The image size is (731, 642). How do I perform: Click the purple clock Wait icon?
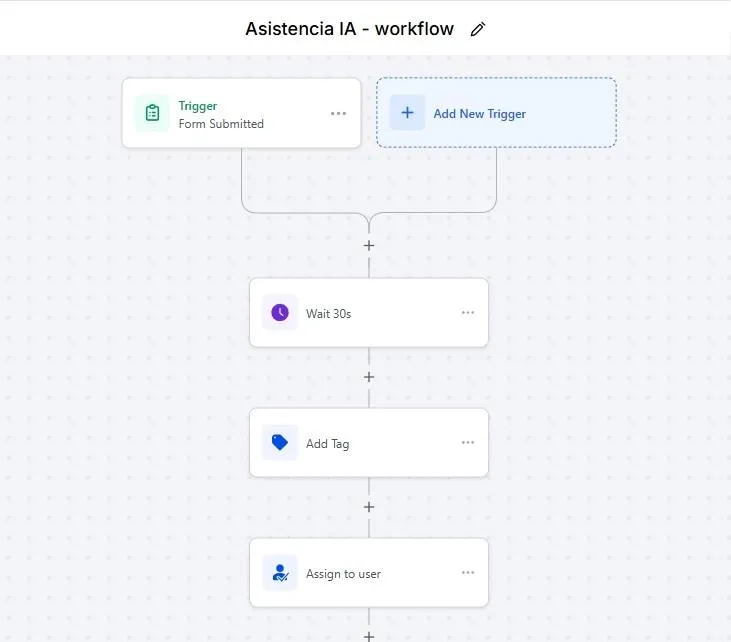click(280, 313)
